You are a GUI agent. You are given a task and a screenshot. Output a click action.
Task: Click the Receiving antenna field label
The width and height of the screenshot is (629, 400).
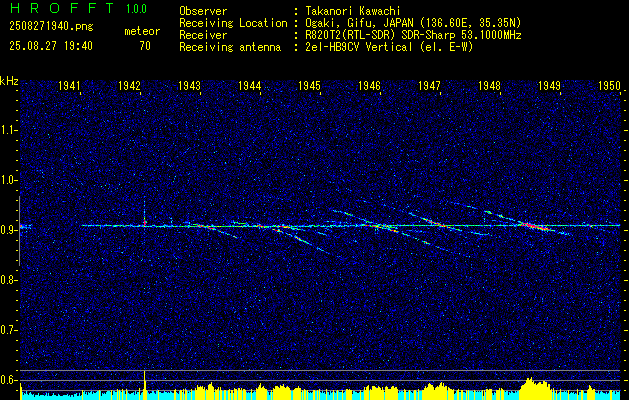point(230,47)
